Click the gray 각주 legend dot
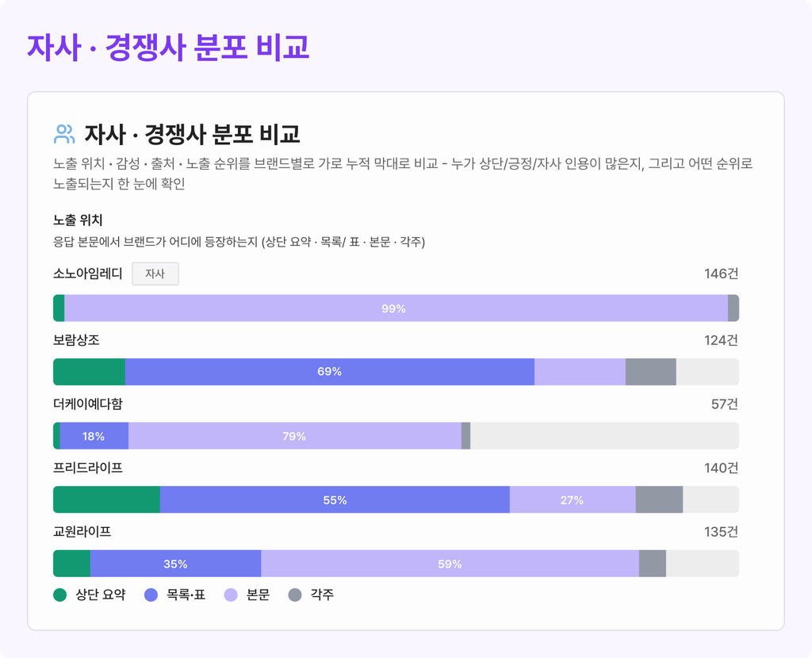The image size is (812, 658). click(295, 595)
